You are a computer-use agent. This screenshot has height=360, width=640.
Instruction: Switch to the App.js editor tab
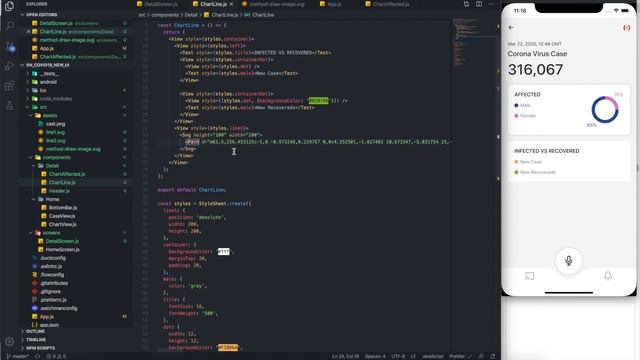coord(331,4)
